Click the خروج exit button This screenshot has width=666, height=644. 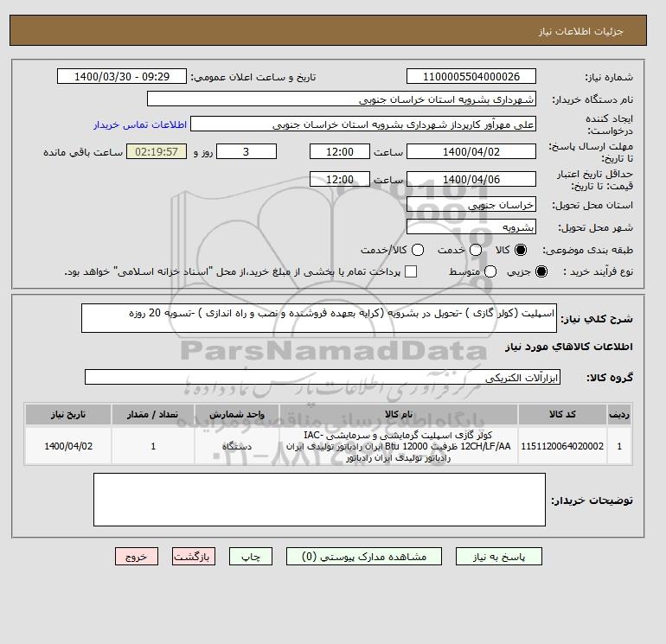coord(137,556)
